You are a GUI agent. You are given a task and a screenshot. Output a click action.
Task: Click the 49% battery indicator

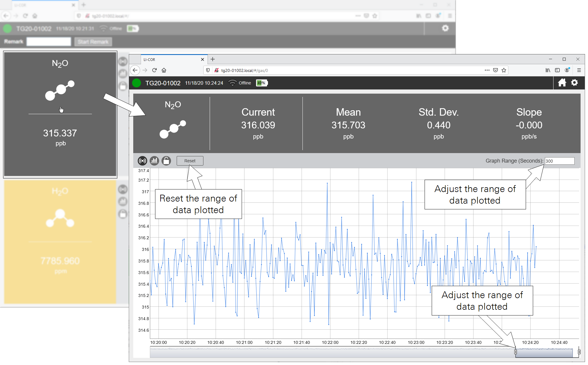(x=262, y=83)
